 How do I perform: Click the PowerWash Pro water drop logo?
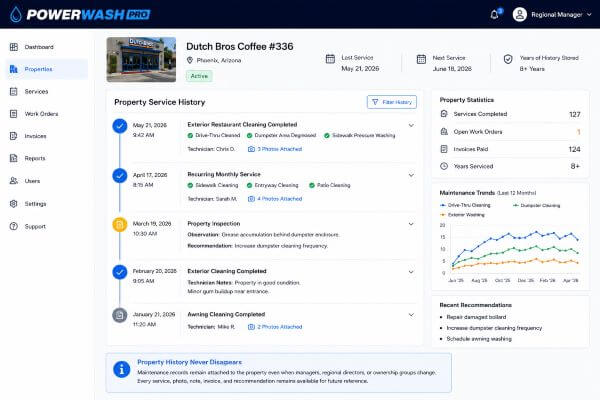pyautogui.click(x=16, y=15)
